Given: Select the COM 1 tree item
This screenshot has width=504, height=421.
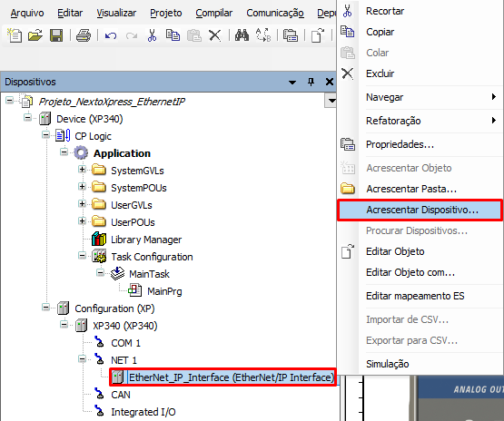Looking at the screenshot, I should 125,343.
